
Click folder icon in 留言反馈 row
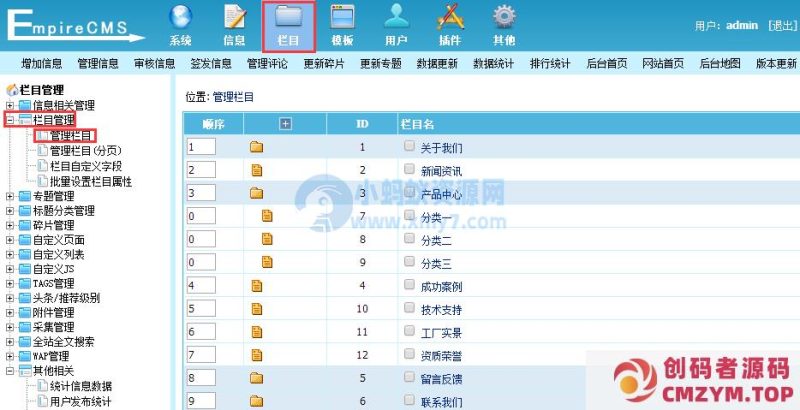257,378
